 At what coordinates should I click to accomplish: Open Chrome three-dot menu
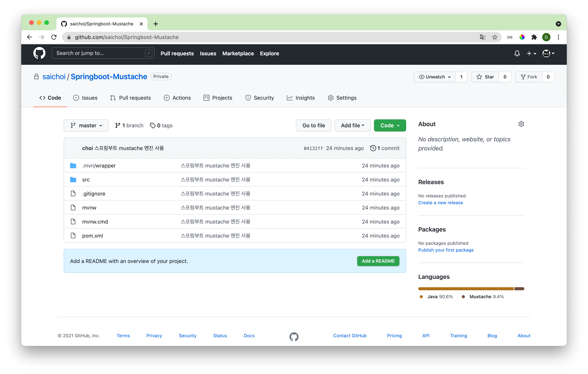coord(558,37)
